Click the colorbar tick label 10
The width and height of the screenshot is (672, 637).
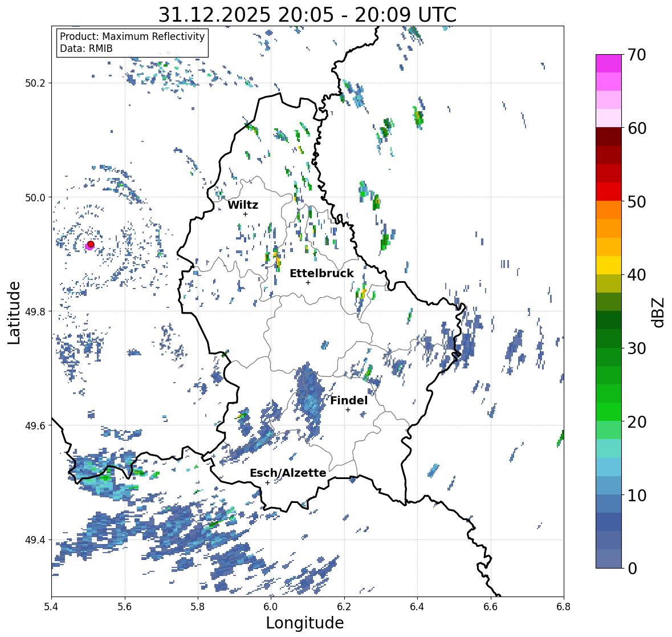point(637,495)
